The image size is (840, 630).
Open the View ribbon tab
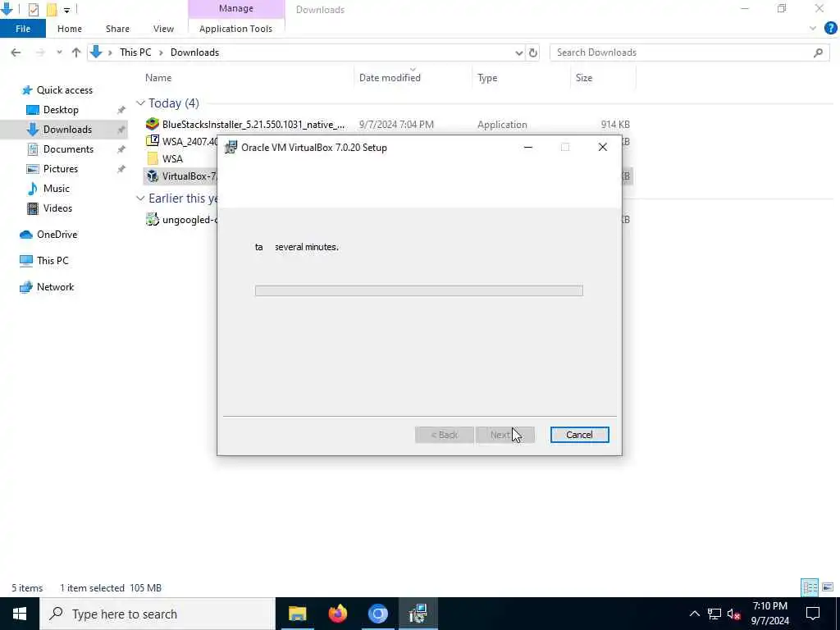163,29
